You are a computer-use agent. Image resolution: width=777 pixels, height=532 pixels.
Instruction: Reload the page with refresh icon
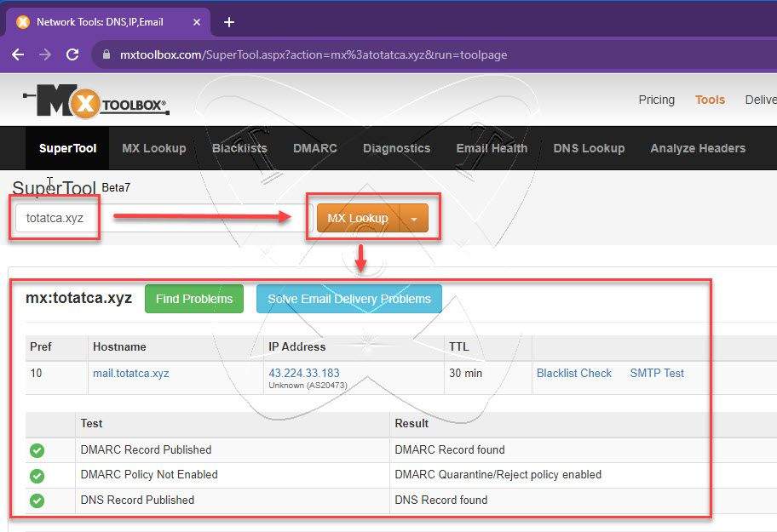(72, 54)
